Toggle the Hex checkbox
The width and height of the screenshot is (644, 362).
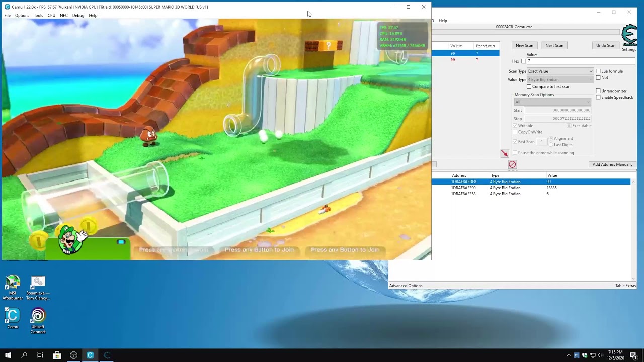[x=524, y=61]
